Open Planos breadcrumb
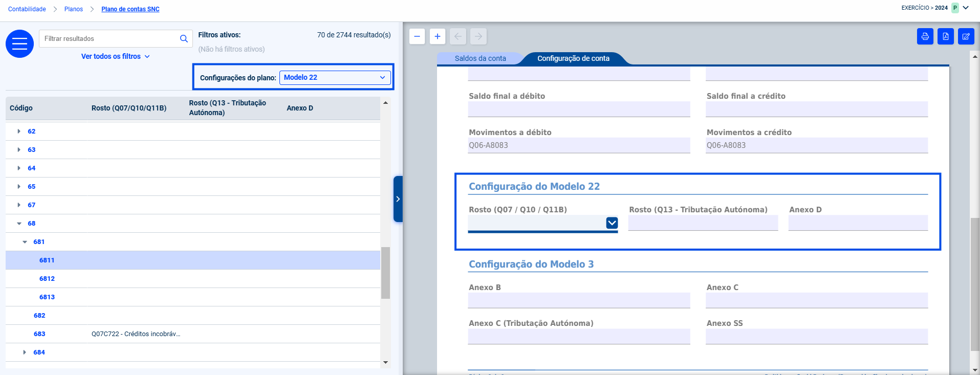This screenshot has width=980, height=375. coord(74,9)
